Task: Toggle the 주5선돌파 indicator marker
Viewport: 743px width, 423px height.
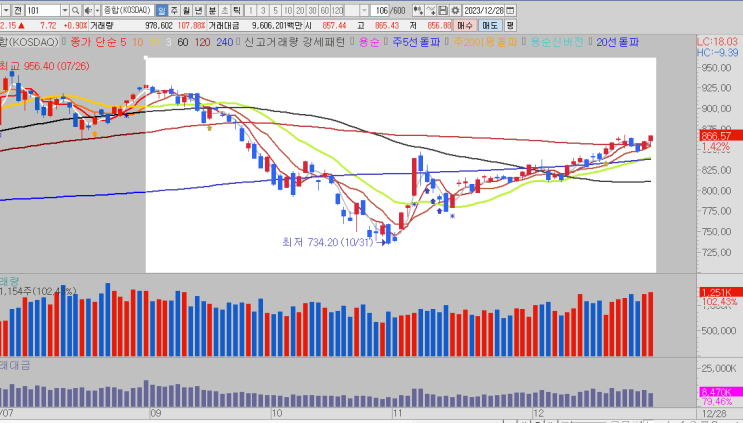Action: pyautogui.click(x=386, y=42)
